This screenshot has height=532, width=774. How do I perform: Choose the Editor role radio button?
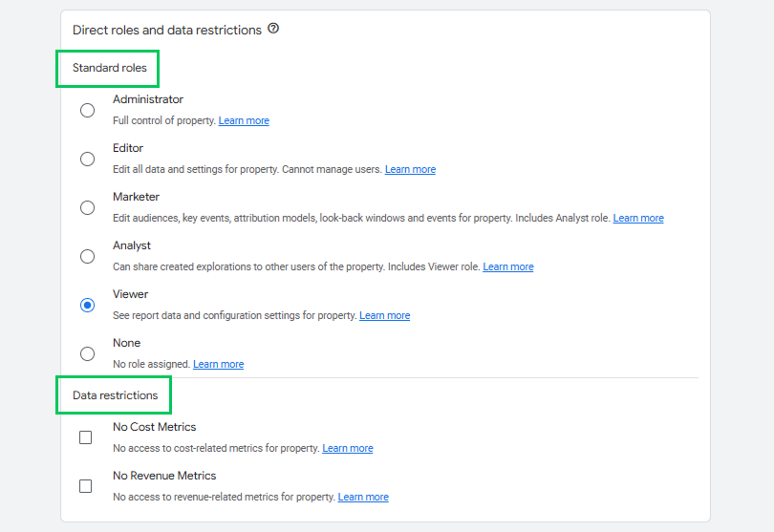tap(87, 159)
